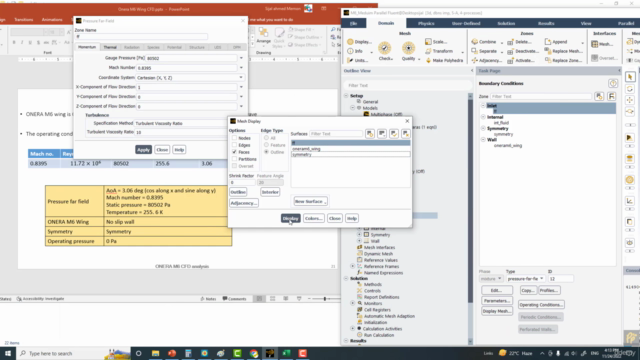
Task: Open PowerPoint from the Windows taskbar
Action: pyautogui.click(x=172, y=353)
